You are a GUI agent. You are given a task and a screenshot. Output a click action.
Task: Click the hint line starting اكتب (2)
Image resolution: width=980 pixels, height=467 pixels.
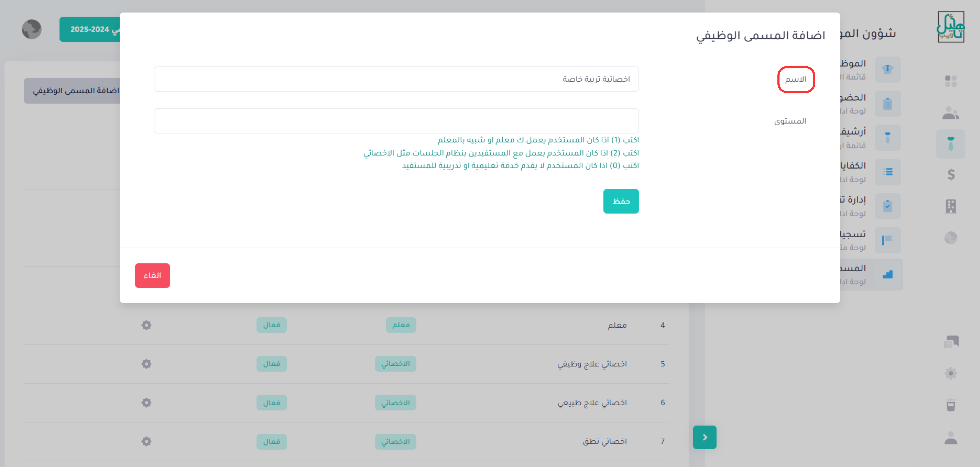coord(501,153)
